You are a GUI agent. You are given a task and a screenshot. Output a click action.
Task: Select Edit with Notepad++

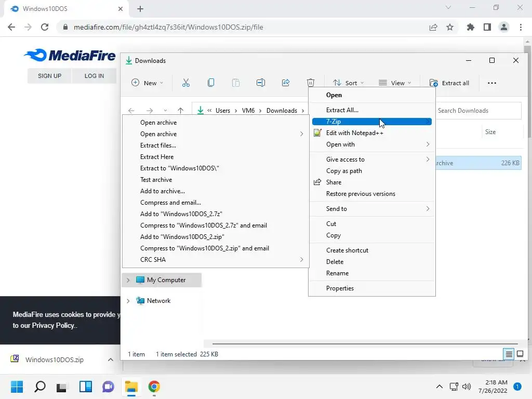pyautogui.click(x=372, y=133)
